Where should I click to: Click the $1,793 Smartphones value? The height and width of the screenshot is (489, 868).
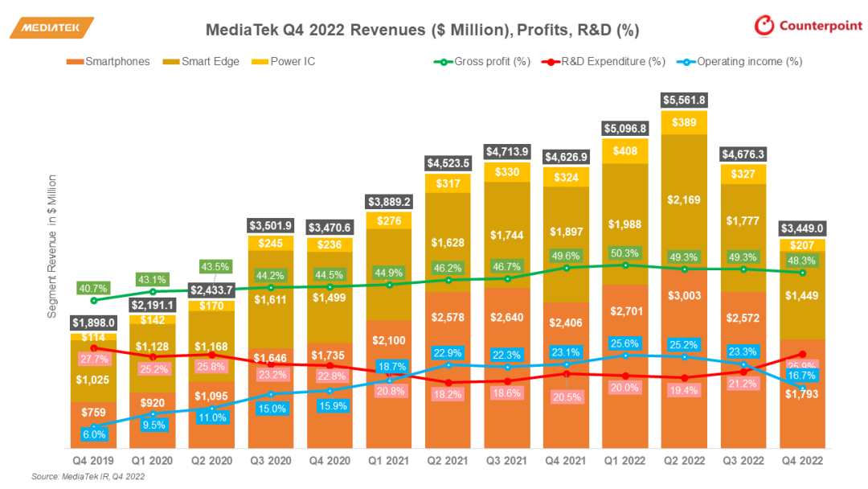[x=801, y=394]
